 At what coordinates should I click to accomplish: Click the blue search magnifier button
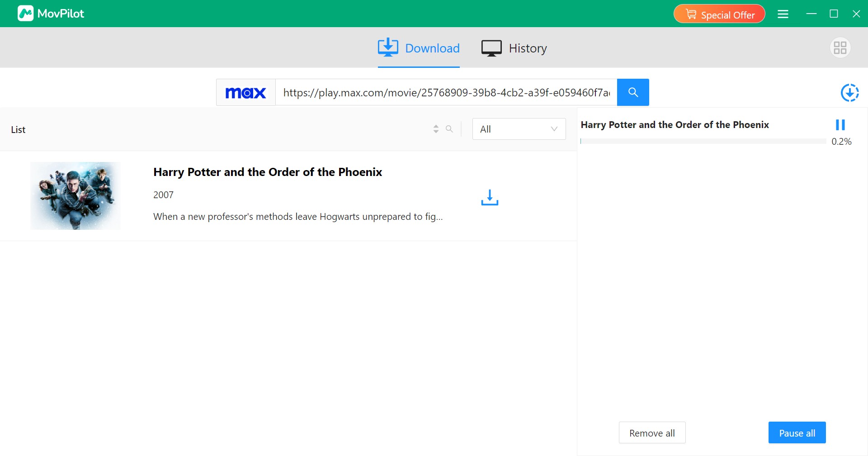633,92
